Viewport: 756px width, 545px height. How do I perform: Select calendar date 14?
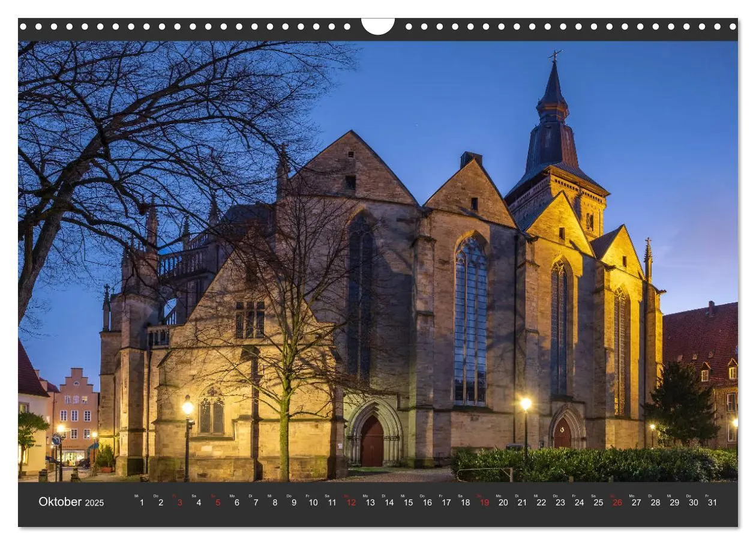click(x=389, y=503)
